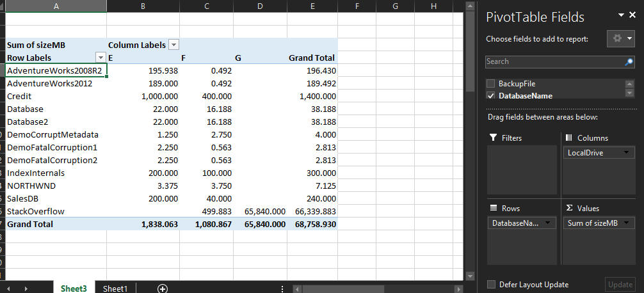Image resolution: width=644 pixels, height=293 pixels.
Task: Select the Grand Total row label
Action: point(56,224)
